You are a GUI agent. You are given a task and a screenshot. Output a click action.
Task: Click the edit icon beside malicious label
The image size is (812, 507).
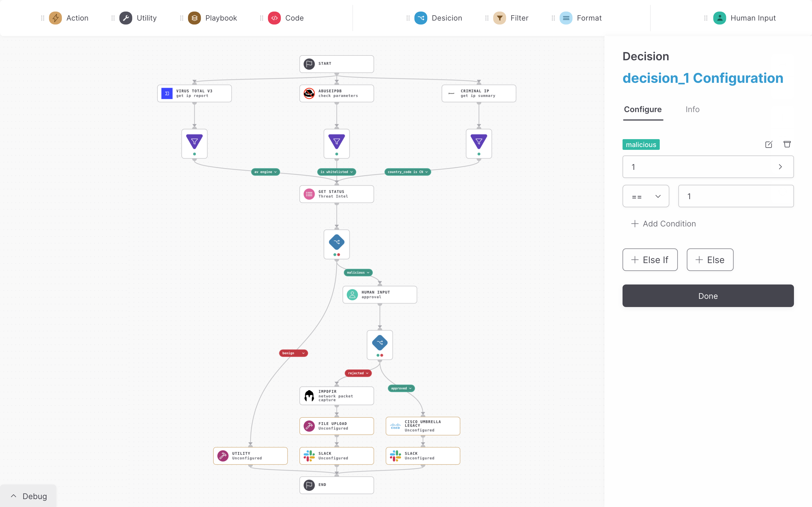coord(768,144)
